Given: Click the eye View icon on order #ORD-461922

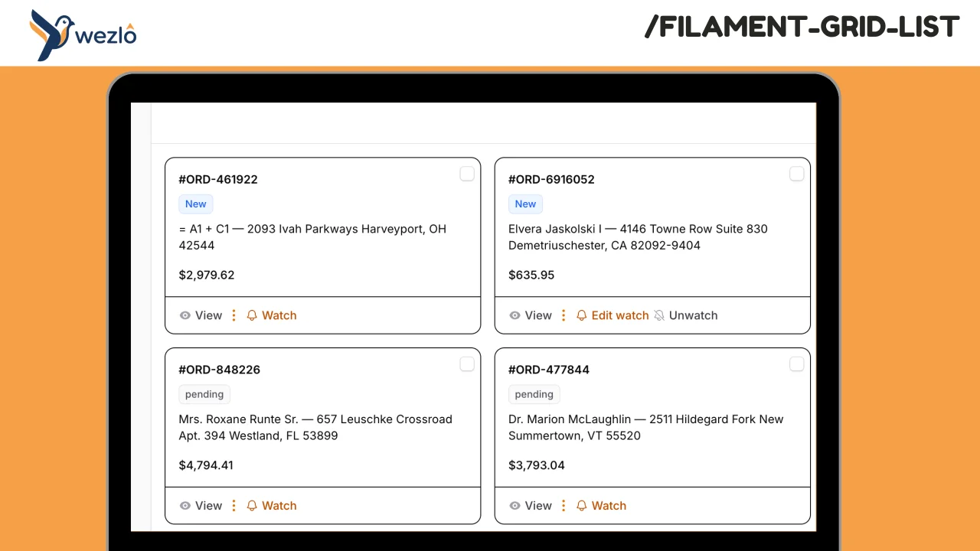Looking at the screenshot, I should pyautogui.click(x=185, y=315).
